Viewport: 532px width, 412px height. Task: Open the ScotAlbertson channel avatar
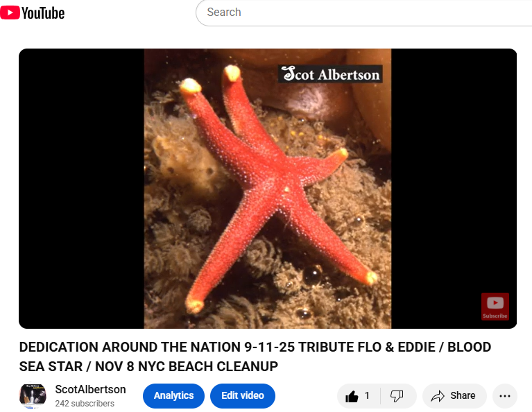pos(33,396)
